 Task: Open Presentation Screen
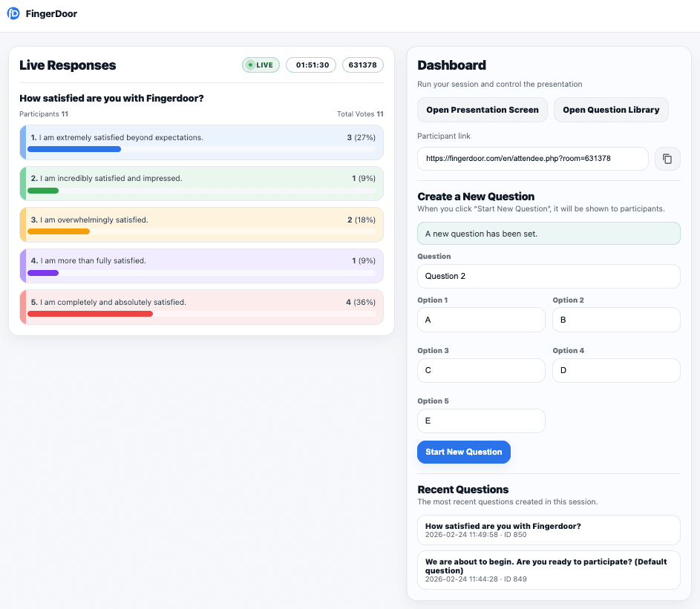click(482, 110)
